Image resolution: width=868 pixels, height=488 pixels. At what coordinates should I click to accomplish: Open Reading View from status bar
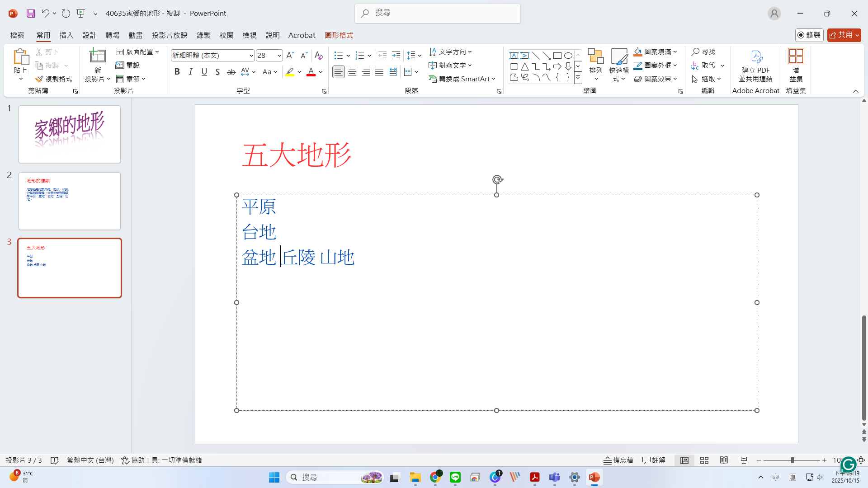coord(724,460)
